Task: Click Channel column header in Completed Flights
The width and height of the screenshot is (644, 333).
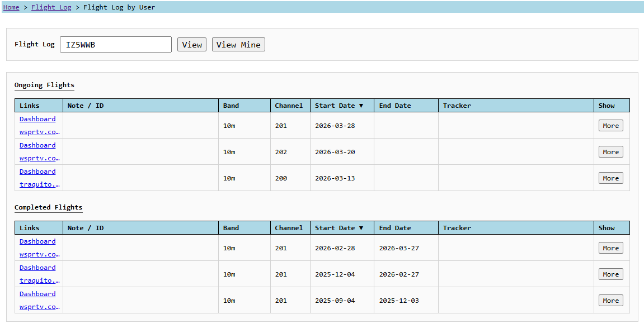Action: click(x=289, y=228)
